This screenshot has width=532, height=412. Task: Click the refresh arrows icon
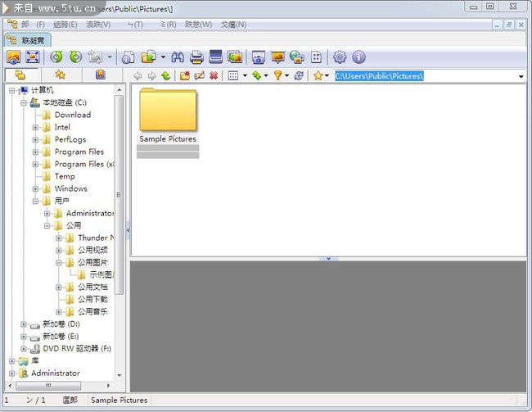pos(299,75)
